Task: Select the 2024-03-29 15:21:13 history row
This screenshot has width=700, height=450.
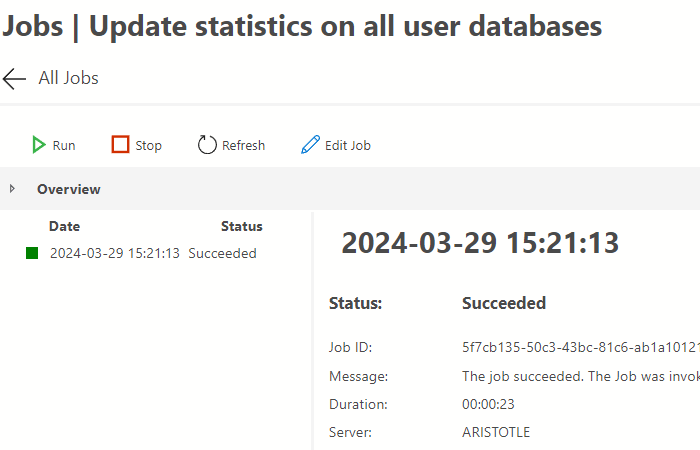Action: (x=115, y=253)
